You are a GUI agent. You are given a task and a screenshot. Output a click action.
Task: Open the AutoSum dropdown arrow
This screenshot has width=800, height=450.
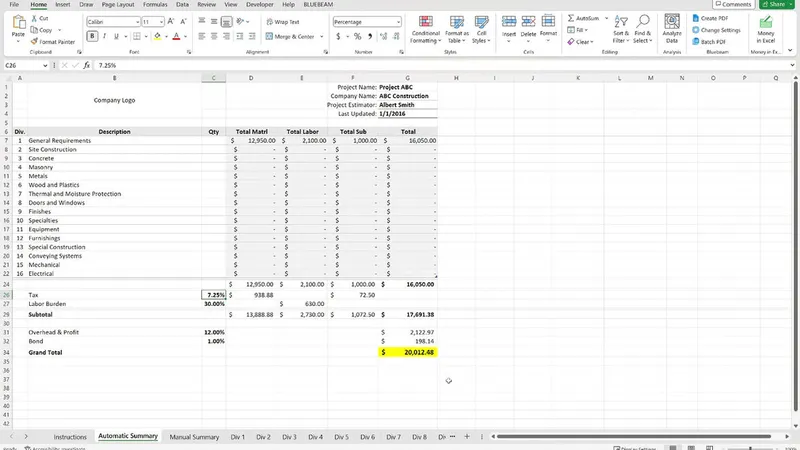[607, 18]
